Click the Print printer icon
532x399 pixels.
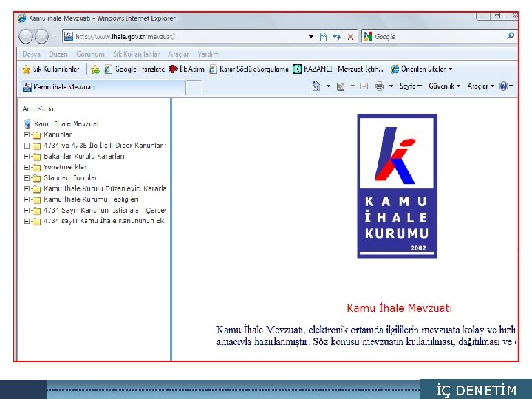(380, 86)
